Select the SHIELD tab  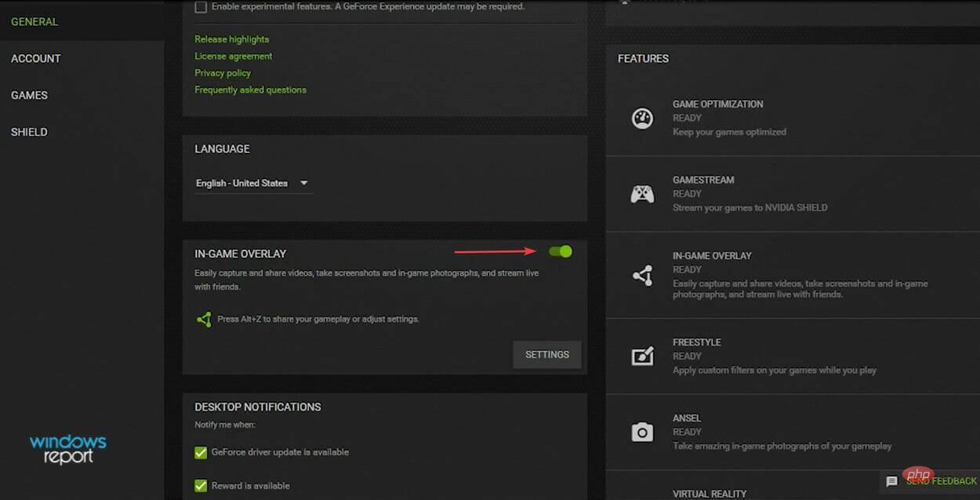29,132
